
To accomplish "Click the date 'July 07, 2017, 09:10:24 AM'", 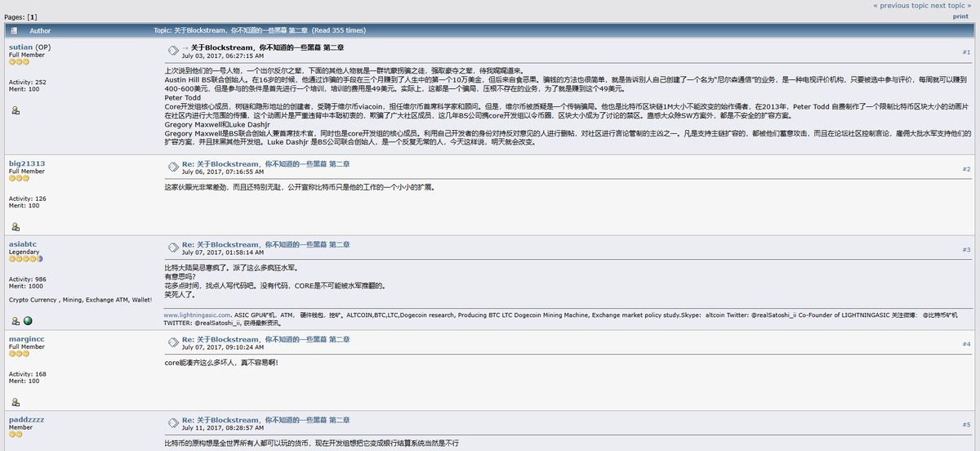I will point(223,346).
